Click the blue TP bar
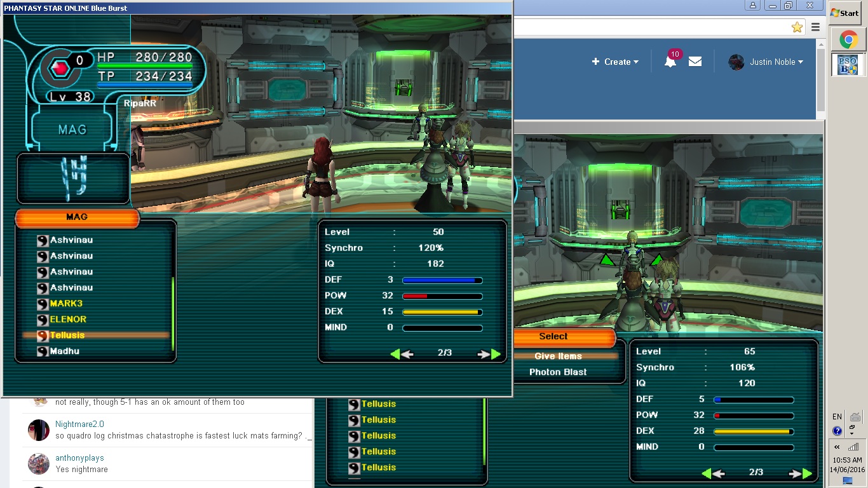 pos(145,85)
